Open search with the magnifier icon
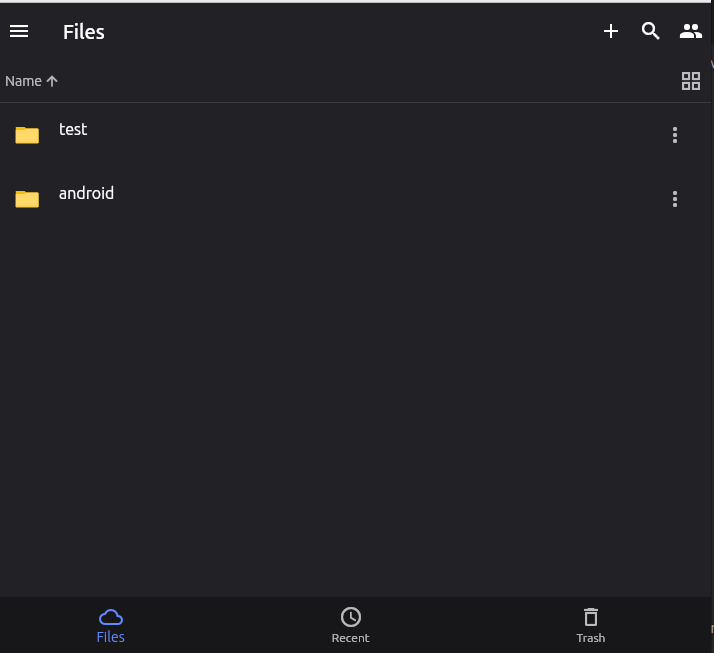The image size is (714, 653). tap(650, 31)
